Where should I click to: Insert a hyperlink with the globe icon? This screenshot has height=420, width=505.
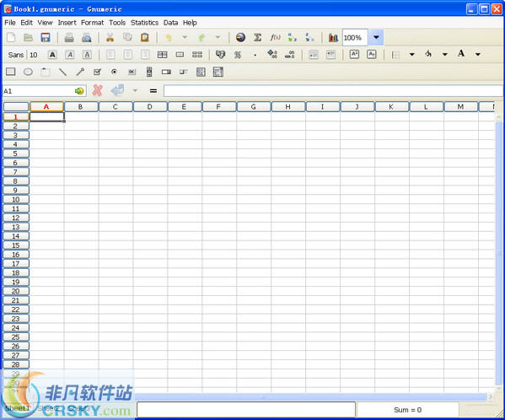240,37
